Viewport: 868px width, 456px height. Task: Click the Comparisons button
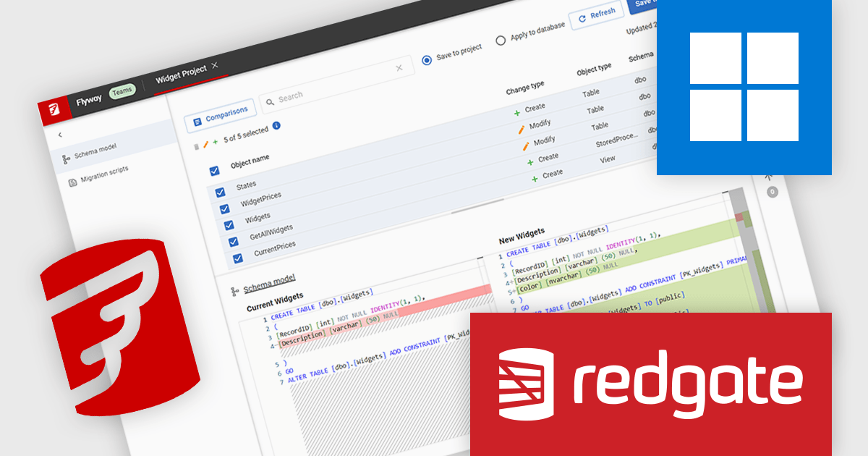pyautogui.click(x=220, y=114)
